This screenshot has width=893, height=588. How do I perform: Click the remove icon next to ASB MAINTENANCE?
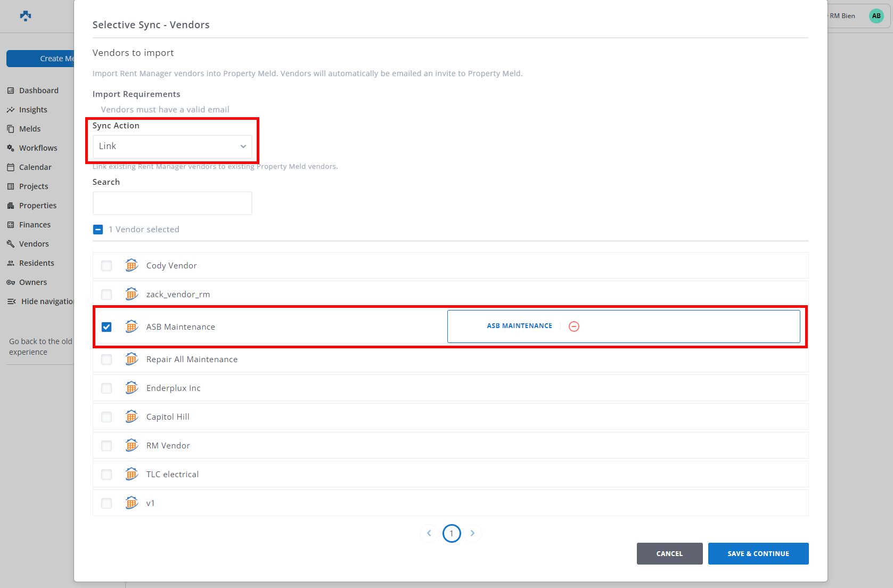click(574, 326)
